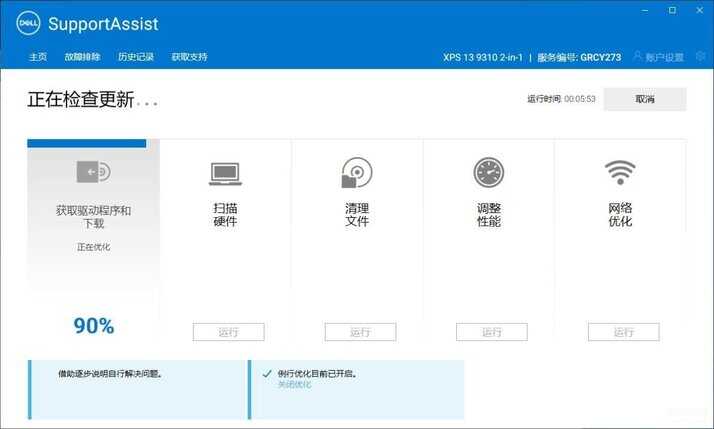Click the SupportAssist title text
This screenshot has width=714, height=429.
pos(103,24)
